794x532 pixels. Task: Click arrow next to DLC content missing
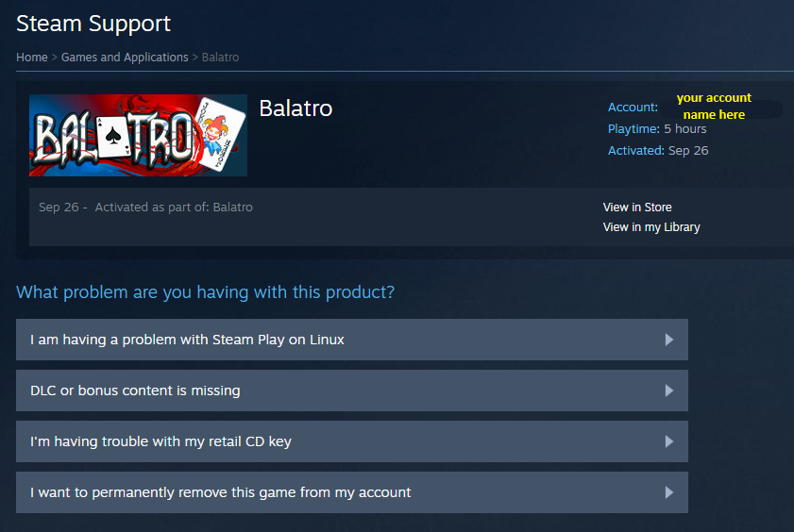coord(668,391)
